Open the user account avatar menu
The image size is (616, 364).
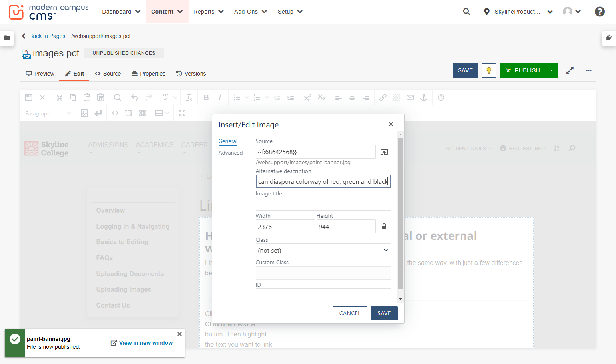click(572, 12)
